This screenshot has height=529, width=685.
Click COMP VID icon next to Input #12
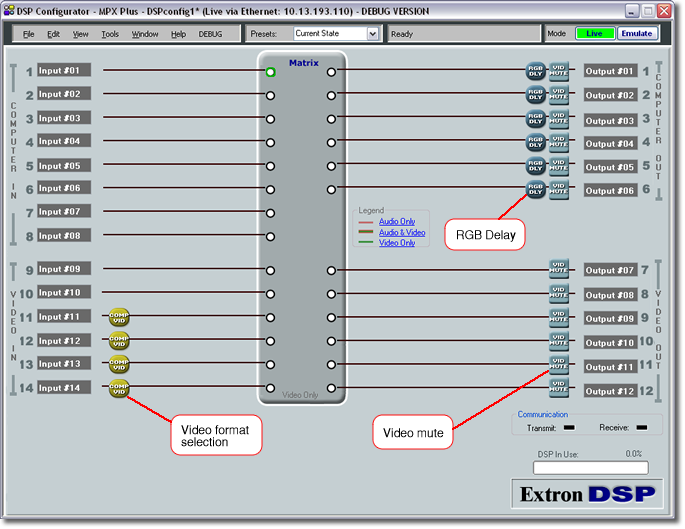pyautogui.click(x=119, y=341)
